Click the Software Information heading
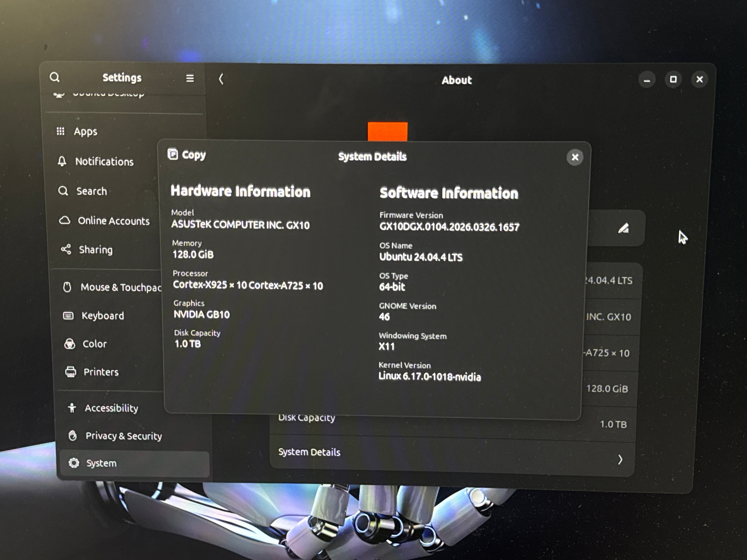 tap(449, 193)
